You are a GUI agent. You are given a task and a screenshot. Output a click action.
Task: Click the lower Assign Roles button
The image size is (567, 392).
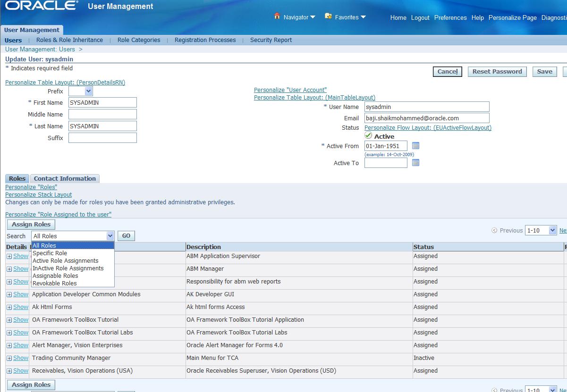coord(31,385)
